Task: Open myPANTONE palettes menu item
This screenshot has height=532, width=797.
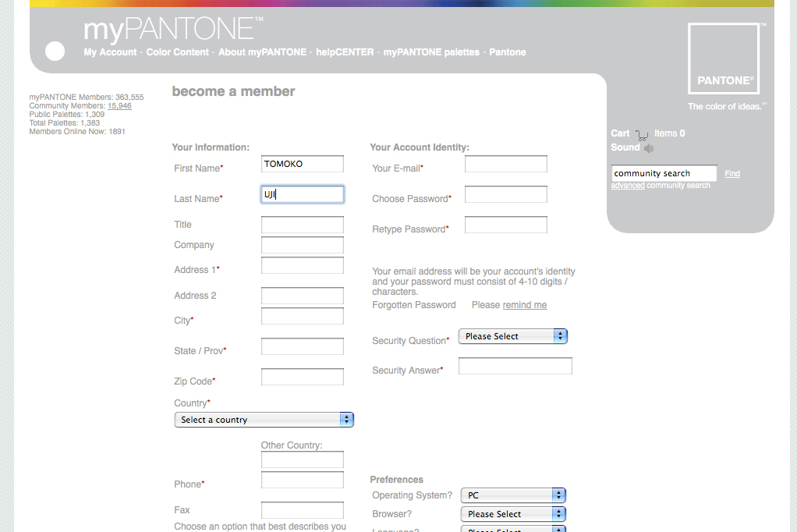Action: coord(431,52)
